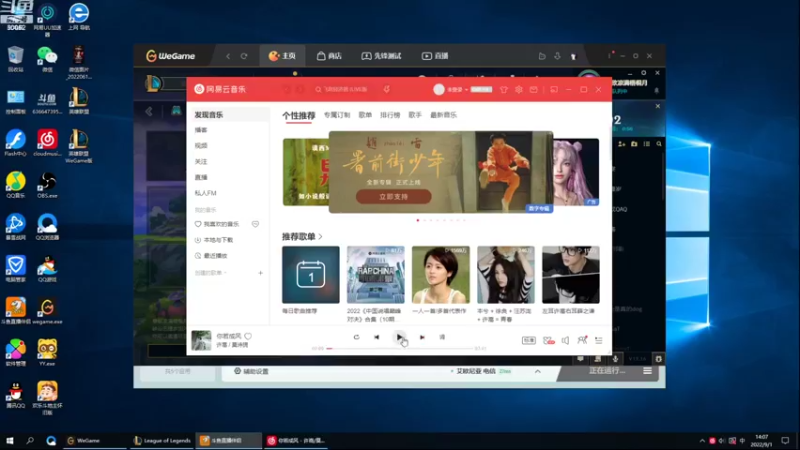The height and width of the screenshot is (450, 800).
Task: Open the 一人一首 playlist cover
Action: (441, 274)
